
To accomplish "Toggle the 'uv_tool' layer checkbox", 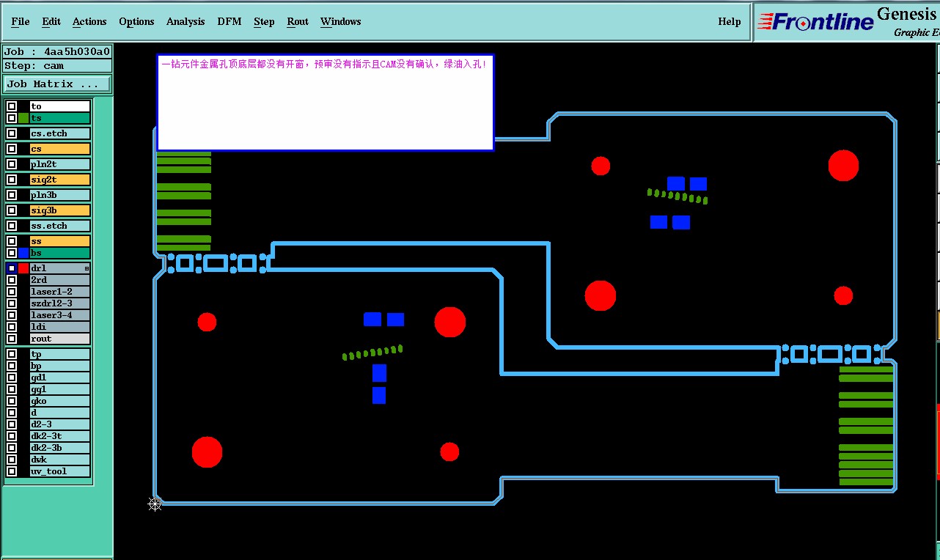I will [x=12, y=471].
